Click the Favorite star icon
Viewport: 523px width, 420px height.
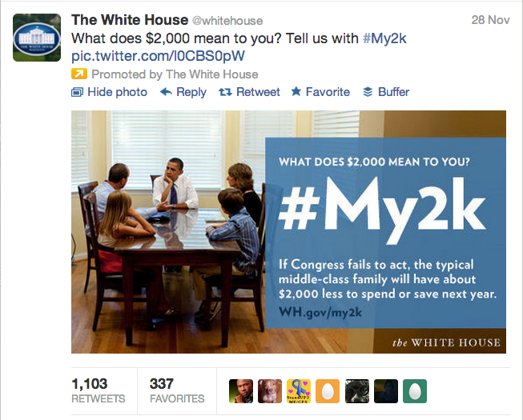[296, 92]
